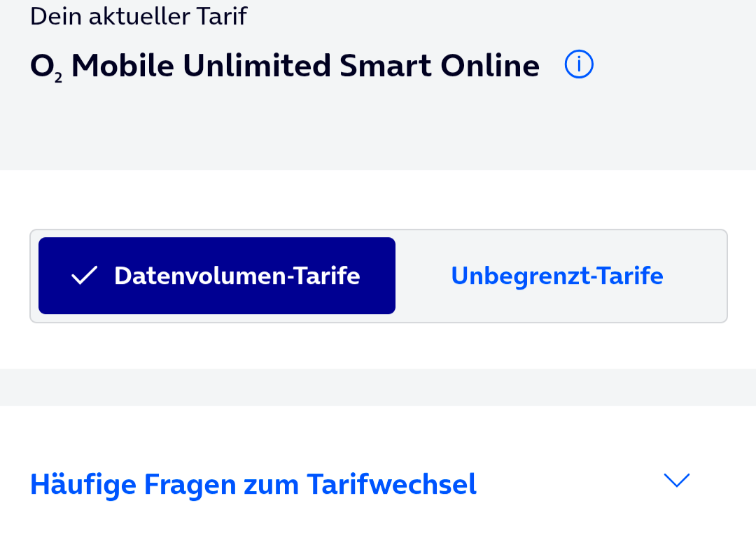Viewport: 756px width, 552px height.
Task: Choose the data volume tariffs tab
Action: 217,276
